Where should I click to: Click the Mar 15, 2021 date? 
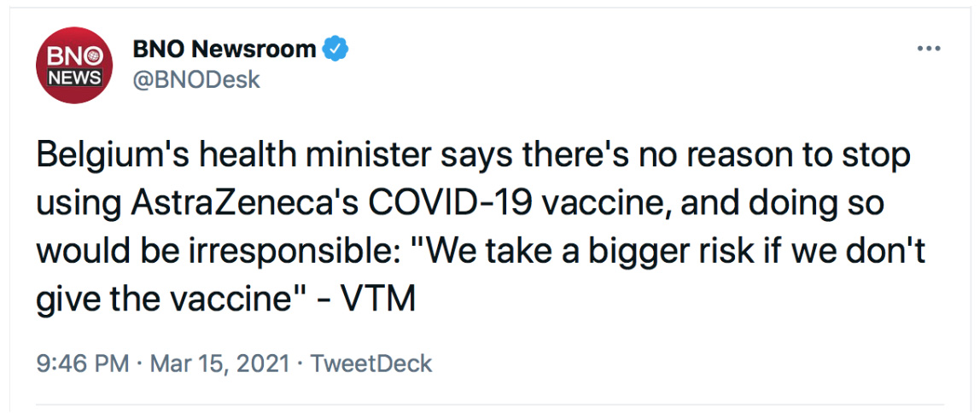click(x=221, y=364)
